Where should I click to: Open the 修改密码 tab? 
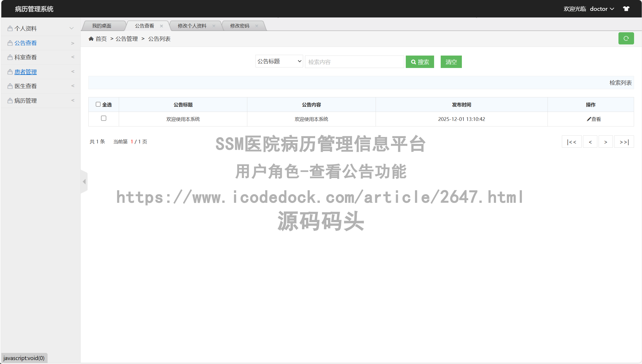tap(239, 26)
